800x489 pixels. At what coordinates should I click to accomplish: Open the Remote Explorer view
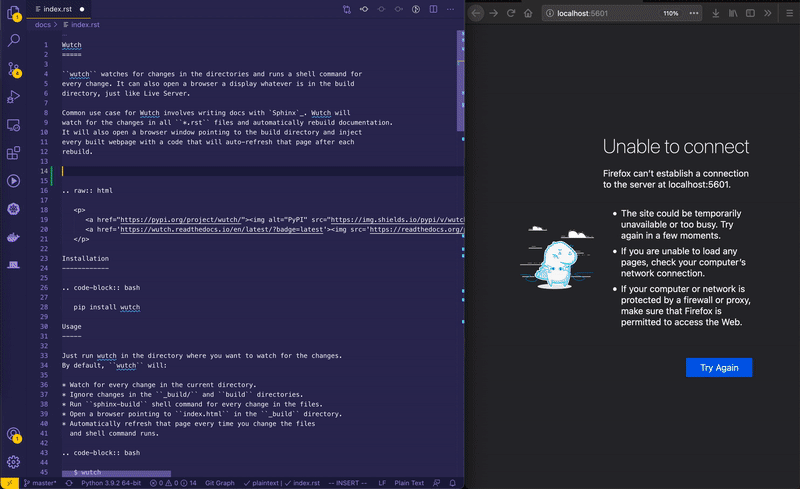(x=14, y=125)
